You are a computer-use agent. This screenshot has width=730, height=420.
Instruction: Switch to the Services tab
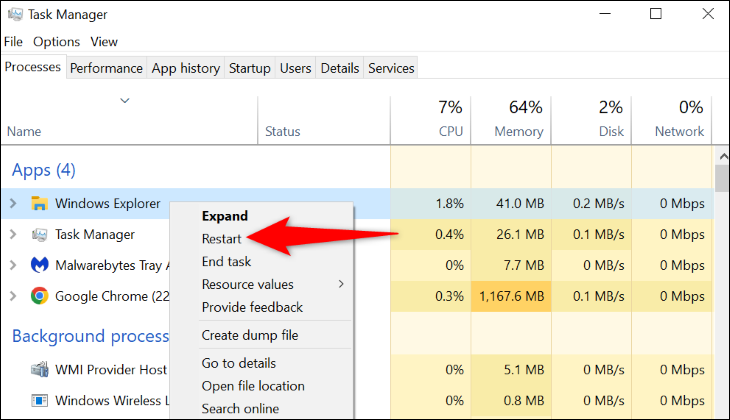pyautogui.click(x=391, y=68)
